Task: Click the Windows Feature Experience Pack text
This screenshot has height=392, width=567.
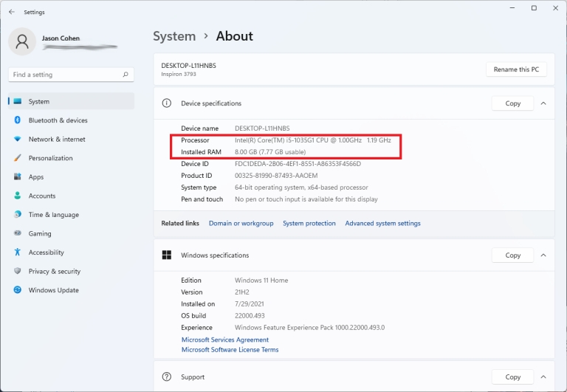Action: (x=309, y=327)
